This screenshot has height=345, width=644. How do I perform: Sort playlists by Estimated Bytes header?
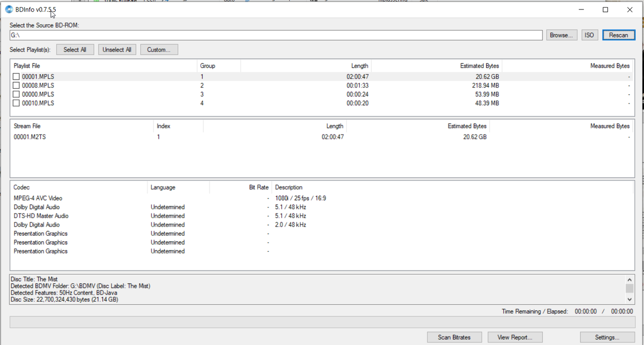(x=437, y=66)
